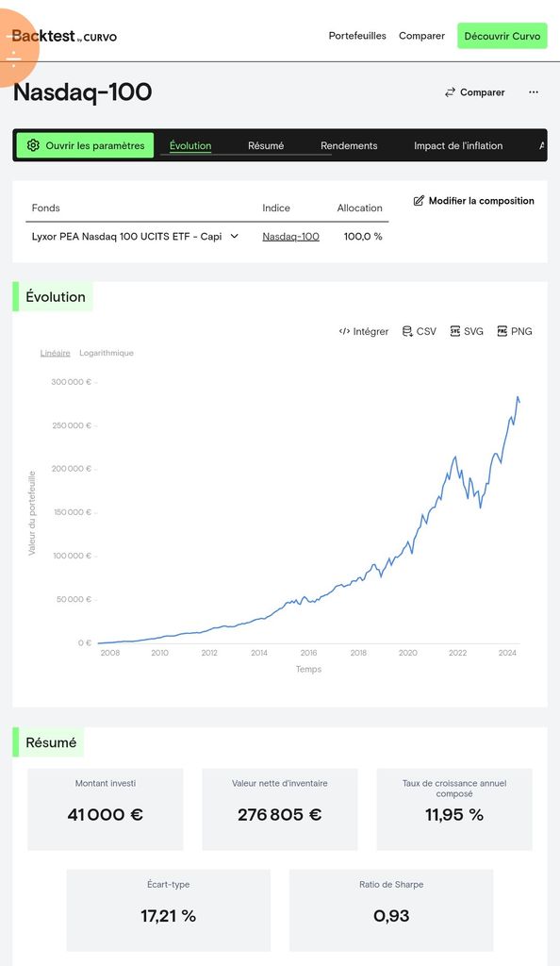
Task: Select the Évolution tab
Action: coord(190,146)
